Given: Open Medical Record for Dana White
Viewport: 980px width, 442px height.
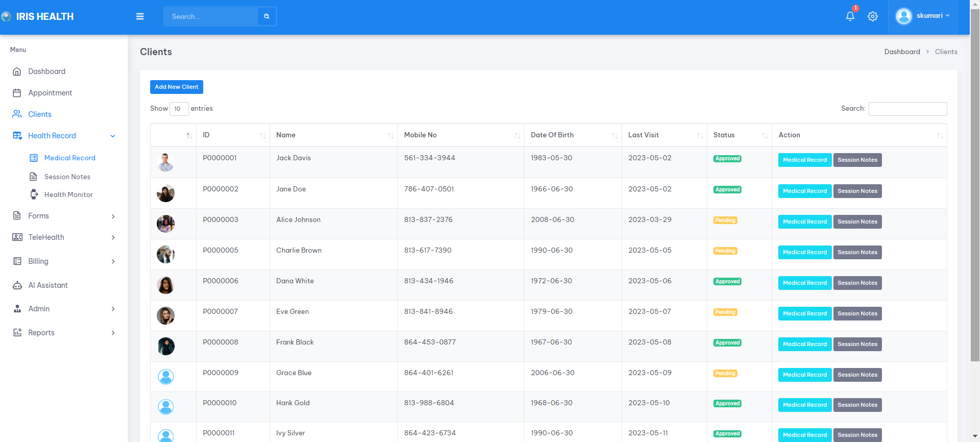Looking at the screenshot, I should pyautogui.click(x=805, y=283).
